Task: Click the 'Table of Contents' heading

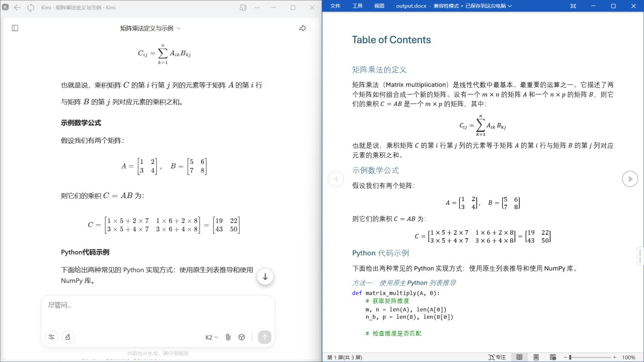Action: tap(391, 40)
